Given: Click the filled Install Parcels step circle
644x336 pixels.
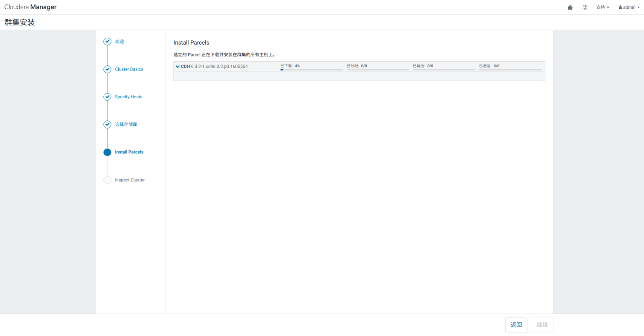Looking at the screenshot, I should 107,152.
